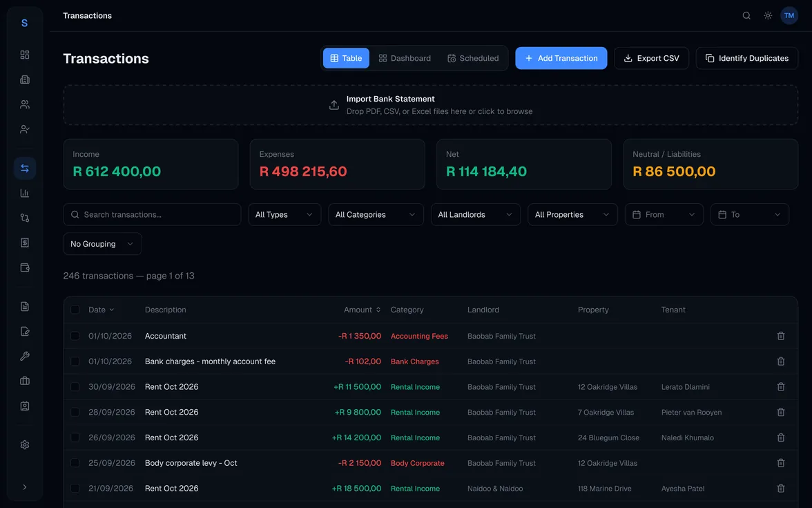
Task: Open the briefcase icon in sidebar
Action: (x=24, y=381)
